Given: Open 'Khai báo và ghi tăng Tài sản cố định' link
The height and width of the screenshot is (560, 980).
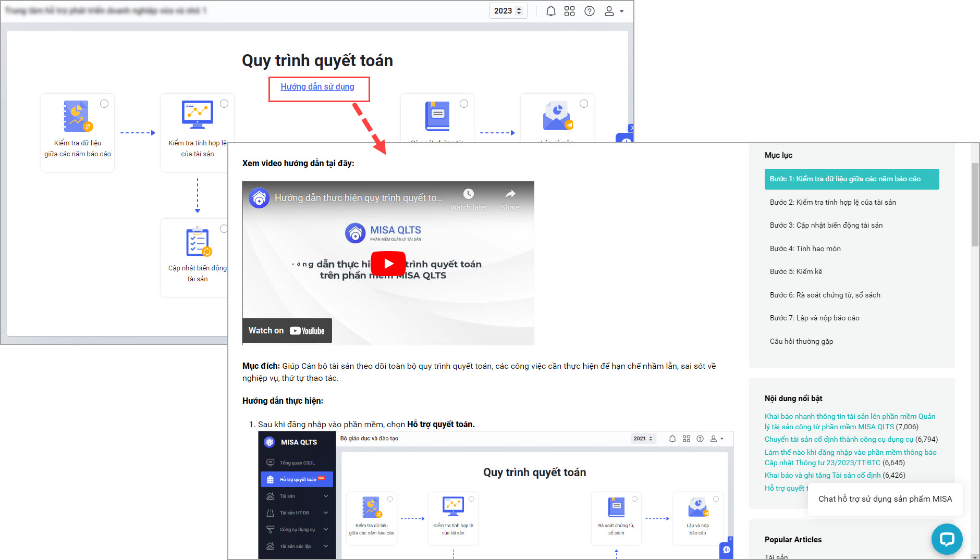Looking at the screenshot, I should coord(823,475).
